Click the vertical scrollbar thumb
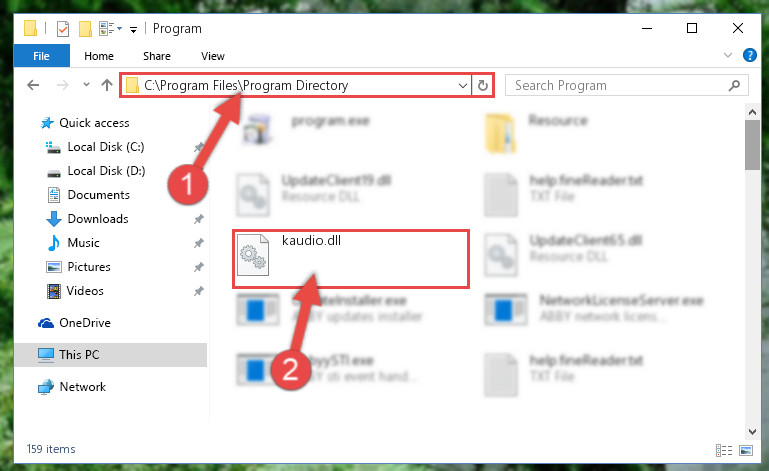This screenshot has width=769, height=471. coord(752,145)
